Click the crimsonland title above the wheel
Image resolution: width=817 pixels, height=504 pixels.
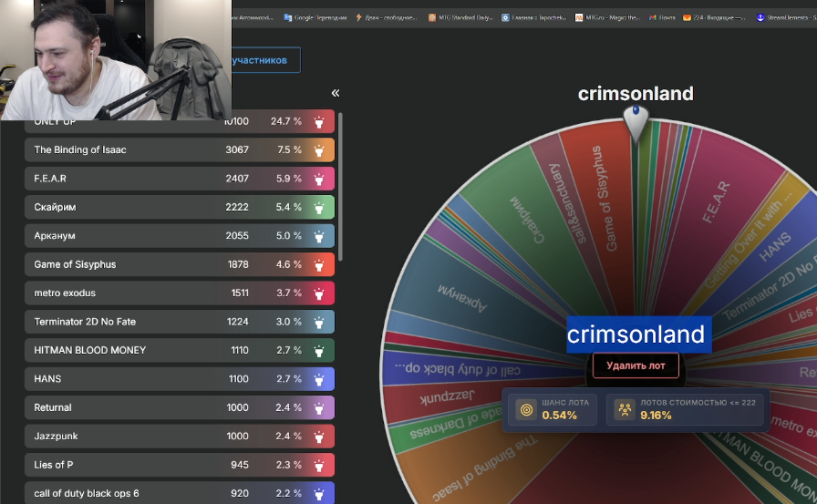636,94
